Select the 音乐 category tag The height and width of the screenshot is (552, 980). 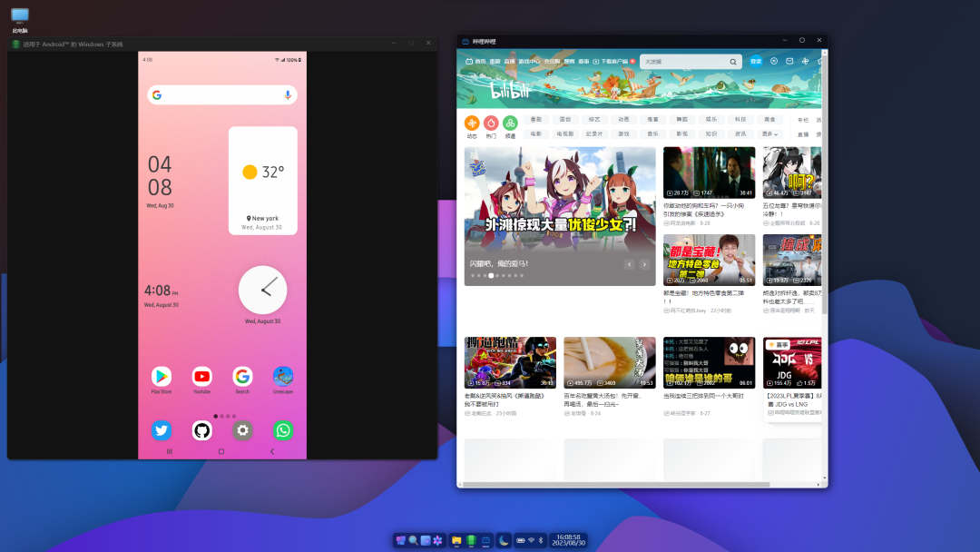pyautogui.click(x=653, y=133)
